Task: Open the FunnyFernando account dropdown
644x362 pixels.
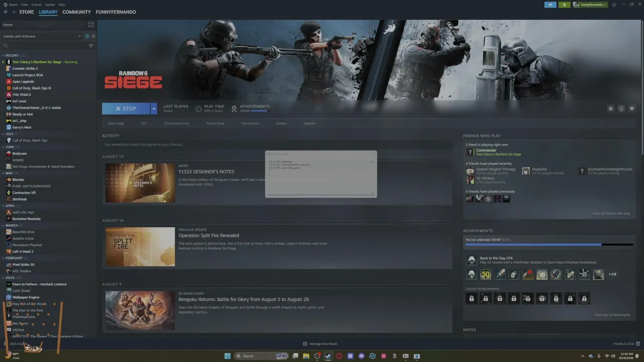Action: tap(590, 5)
